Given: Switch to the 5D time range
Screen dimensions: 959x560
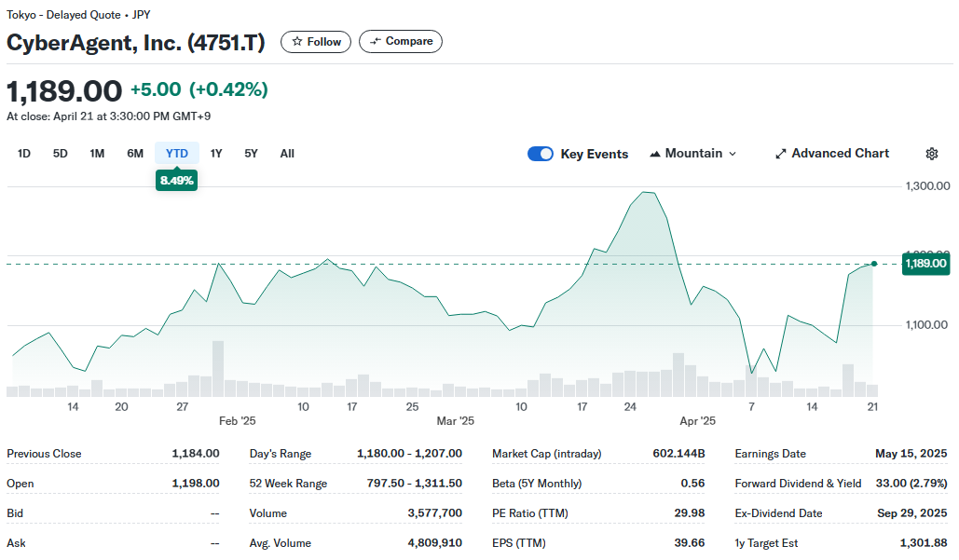Looking at the screenshot, I should pos(61,154).
